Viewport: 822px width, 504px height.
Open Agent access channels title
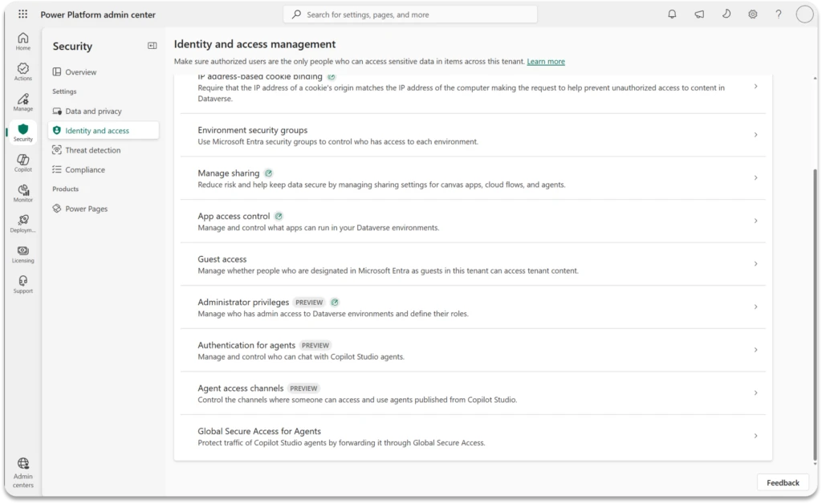(240, 388)
